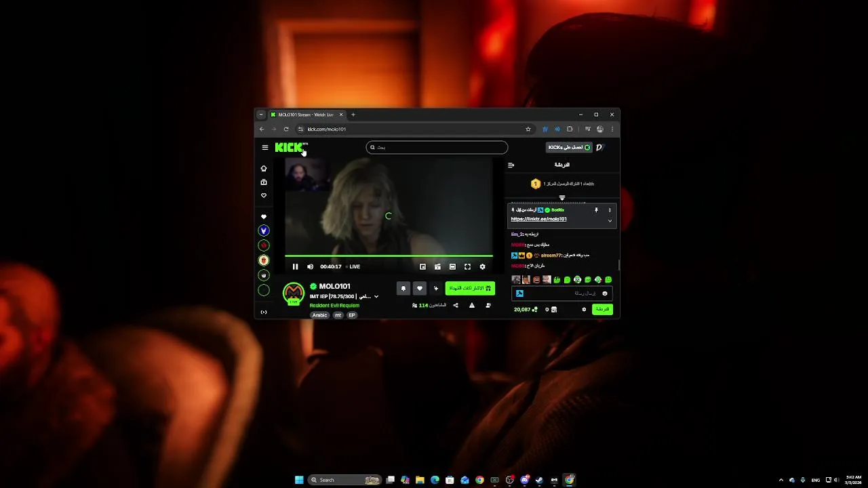This screenshot has width=868, height=488.
Task: Click the clip icon in player
Action: point(437,266)
